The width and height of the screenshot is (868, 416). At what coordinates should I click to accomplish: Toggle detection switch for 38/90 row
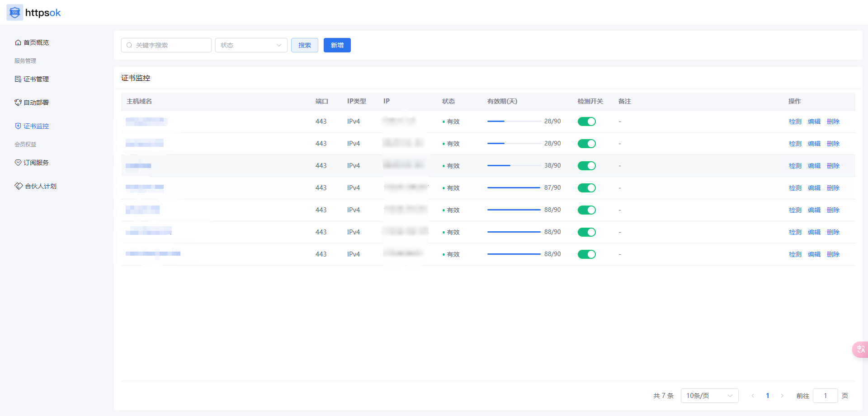tap(587, 166)
